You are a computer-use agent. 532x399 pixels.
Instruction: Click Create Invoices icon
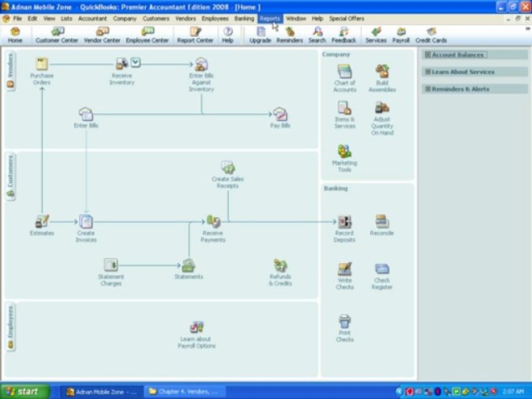86,222
